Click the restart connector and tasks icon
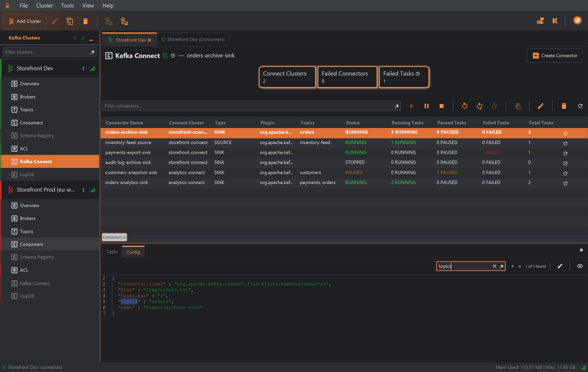This screenshot has height=372, width=588. [480, 106]
